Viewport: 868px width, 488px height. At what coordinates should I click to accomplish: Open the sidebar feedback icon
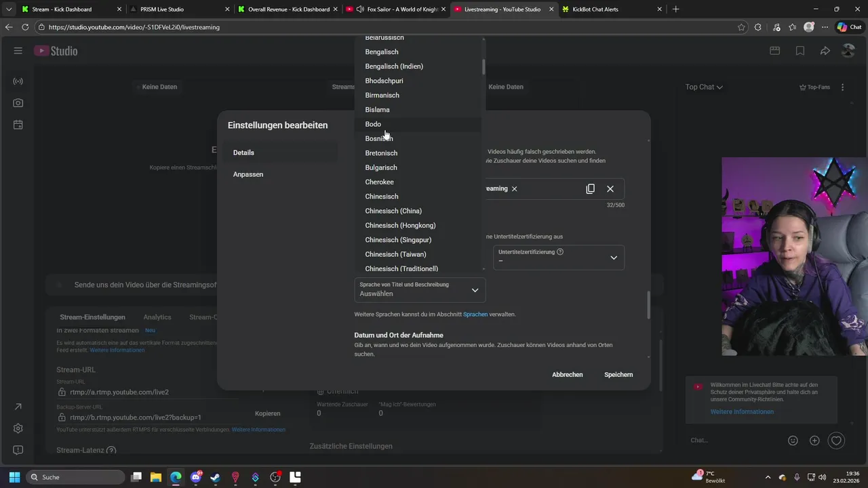(x=18, y=450)
